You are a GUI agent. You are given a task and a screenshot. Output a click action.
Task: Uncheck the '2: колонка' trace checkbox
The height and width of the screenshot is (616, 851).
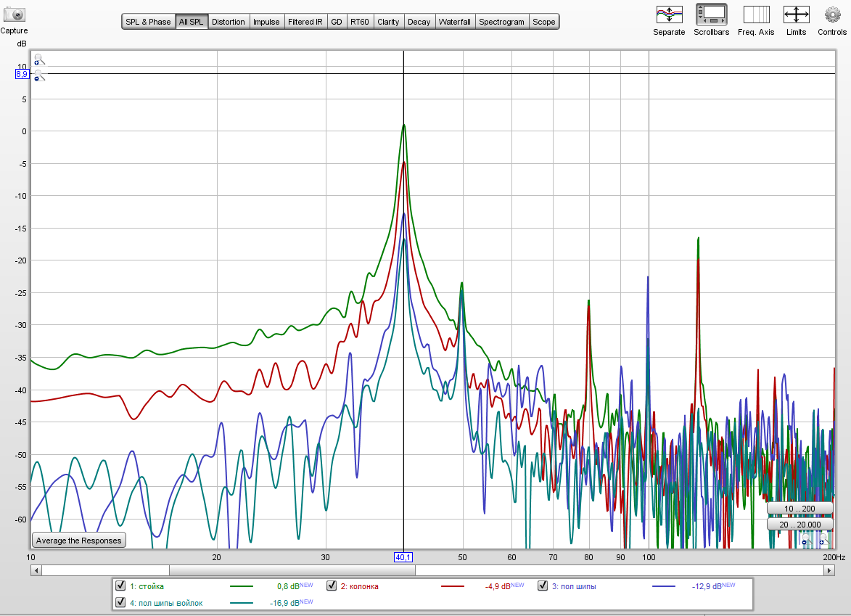332,586
